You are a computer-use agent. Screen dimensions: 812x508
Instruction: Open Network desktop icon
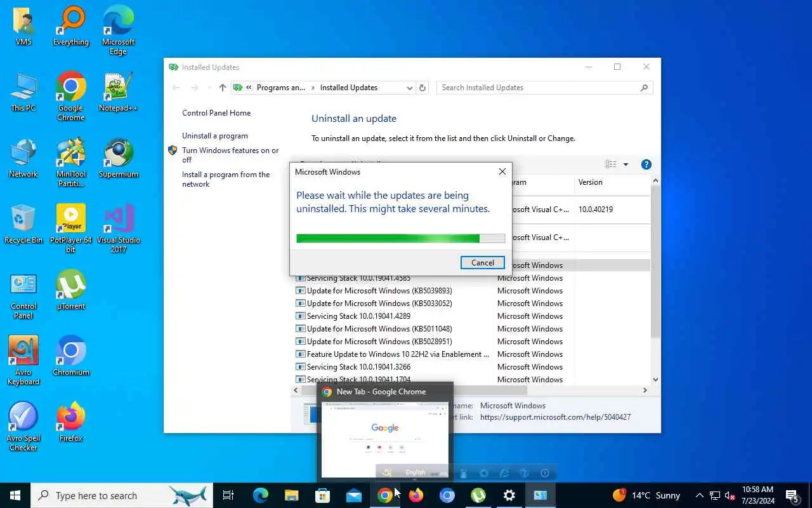click(x=23, y=159)
